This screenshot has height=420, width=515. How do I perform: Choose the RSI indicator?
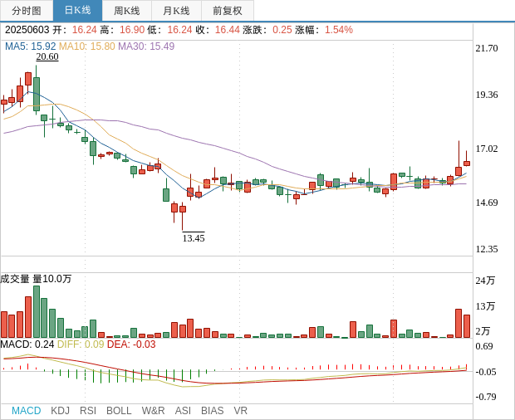[88, 411]
